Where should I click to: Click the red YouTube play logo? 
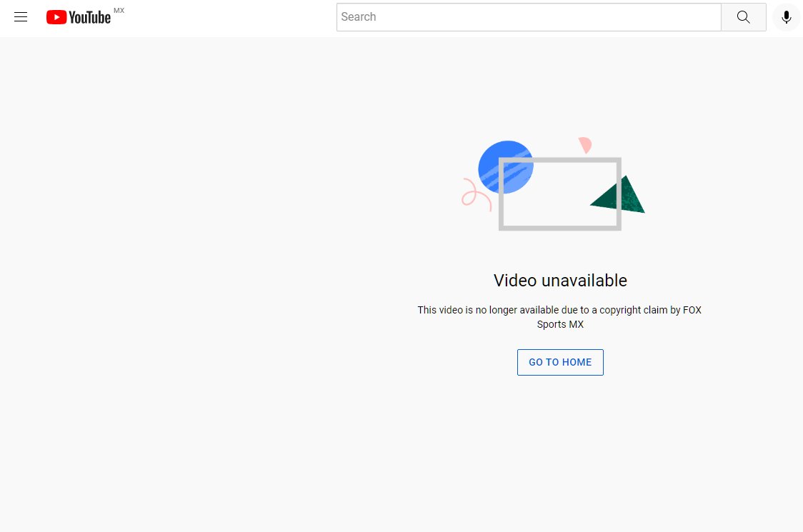tap(56, 17)
